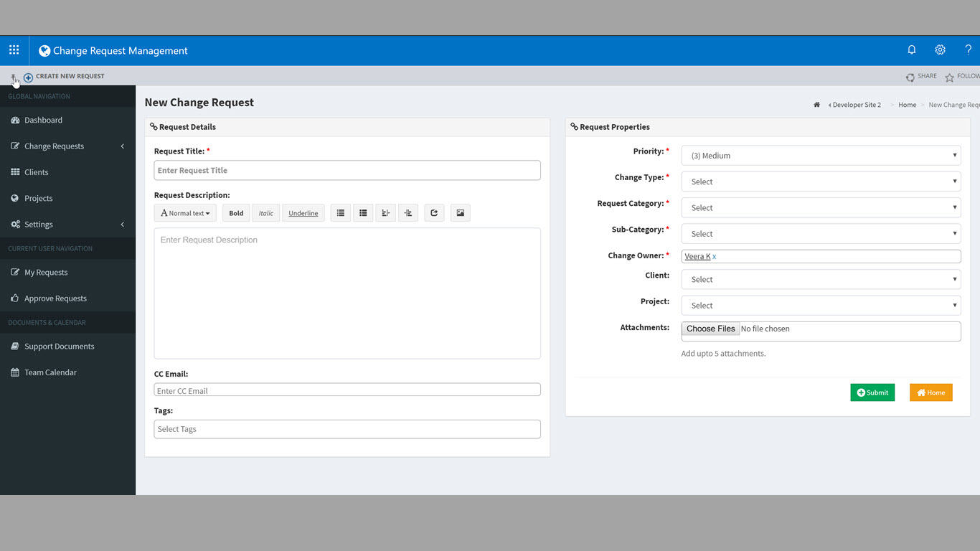Image resolution: width=980 pixels, height=551 pixels.
Task: Remove Veera K from Change Owner
Action: pos(715,257)
